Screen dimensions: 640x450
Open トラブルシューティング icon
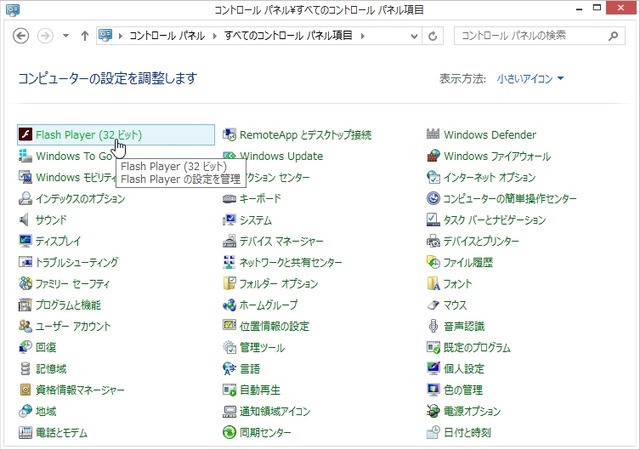coord(25,262)
